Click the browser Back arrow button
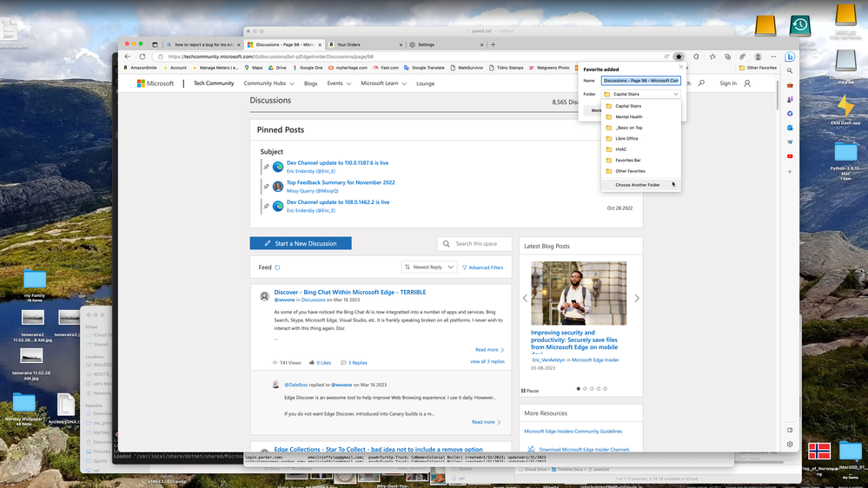Image resolution: width=868 pixels, height=488 pixels. point(128,56)
